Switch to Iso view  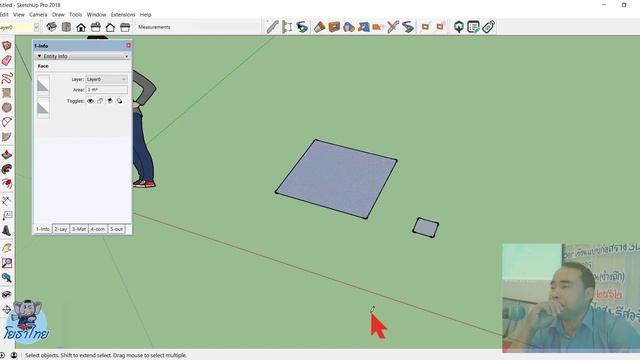pyautogui.click(x=51, y=27)
